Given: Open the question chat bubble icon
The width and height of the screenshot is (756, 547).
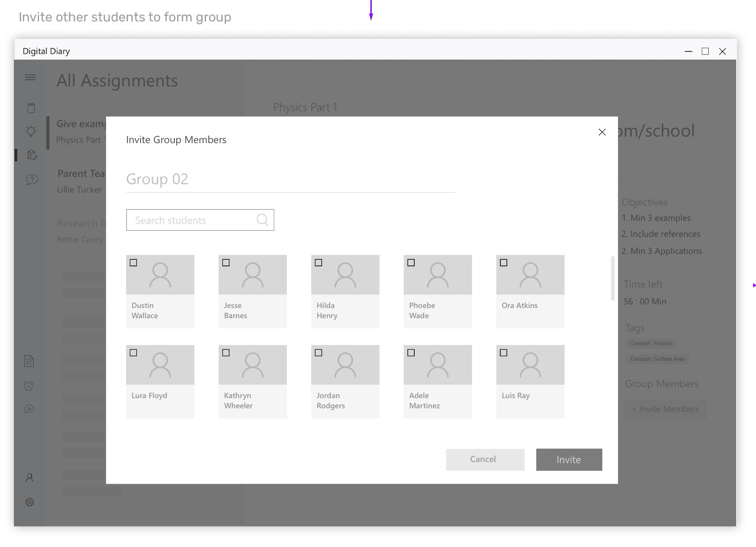Looking at the screenshot, I should [x=32, y=179].
